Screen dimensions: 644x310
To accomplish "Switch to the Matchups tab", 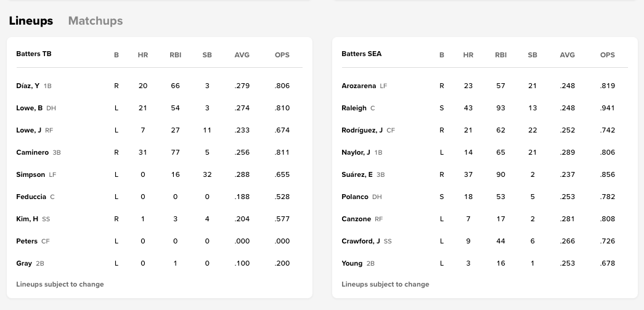I will coord(96,21).
